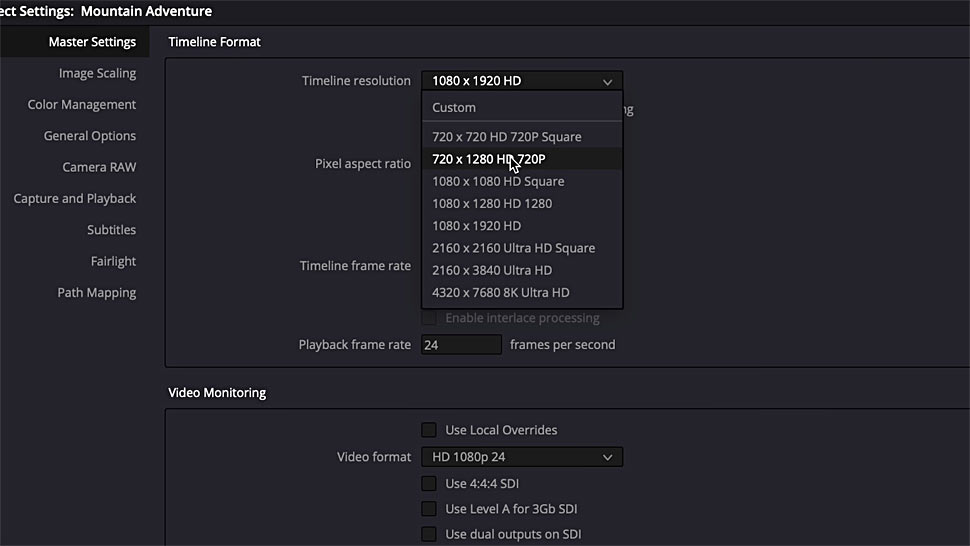
Task: Go to General Options page
Action: (90, 136)
